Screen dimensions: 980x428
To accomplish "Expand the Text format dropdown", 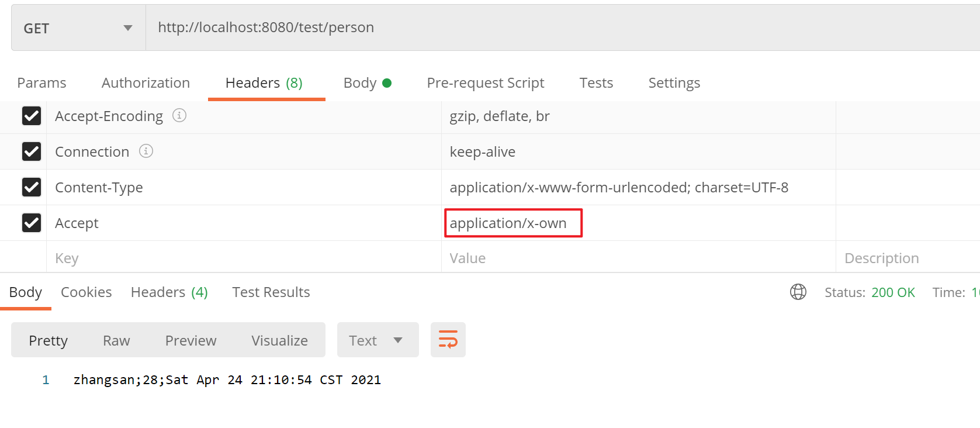I will [x=378, y=340].
